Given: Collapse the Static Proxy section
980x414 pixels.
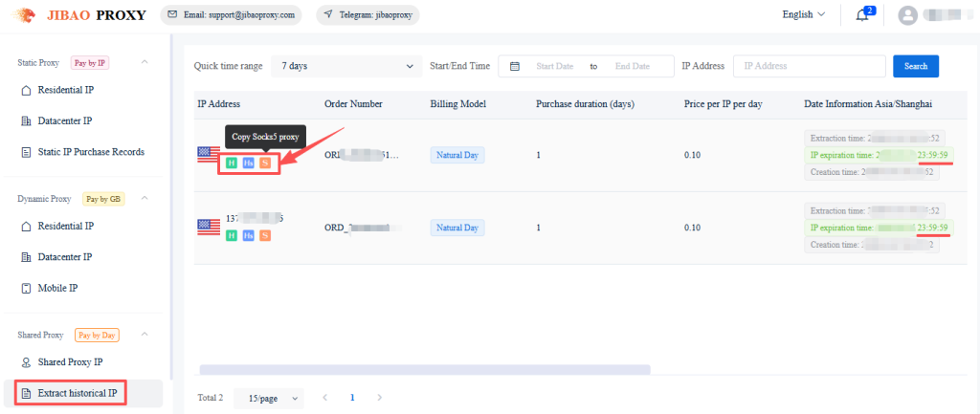Looking at the screenshot, I should 145,63.
